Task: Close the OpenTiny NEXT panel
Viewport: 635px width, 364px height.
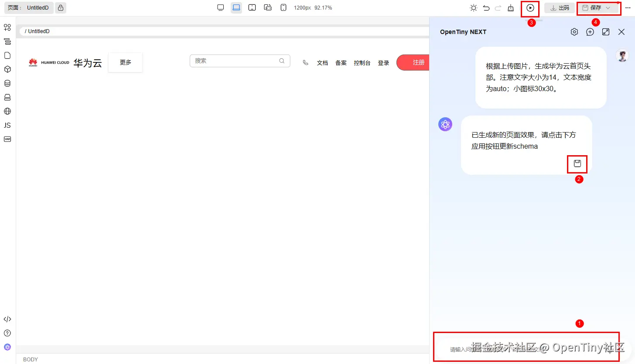Action: (x=621, y=32)
